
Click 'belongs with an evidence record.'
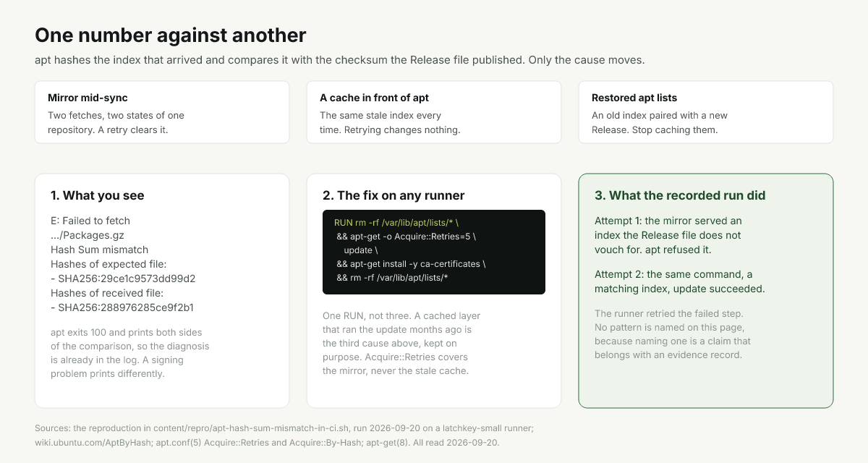668,355
